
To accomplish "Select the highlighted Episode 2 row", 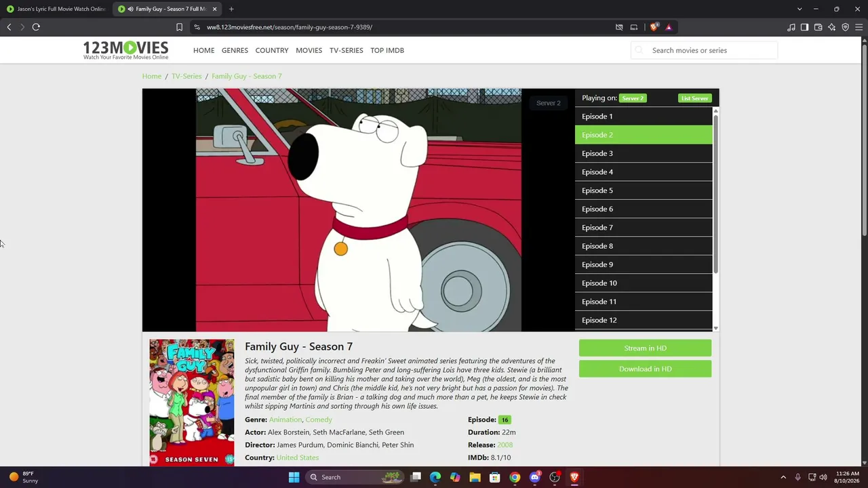I will coord(644,135).
